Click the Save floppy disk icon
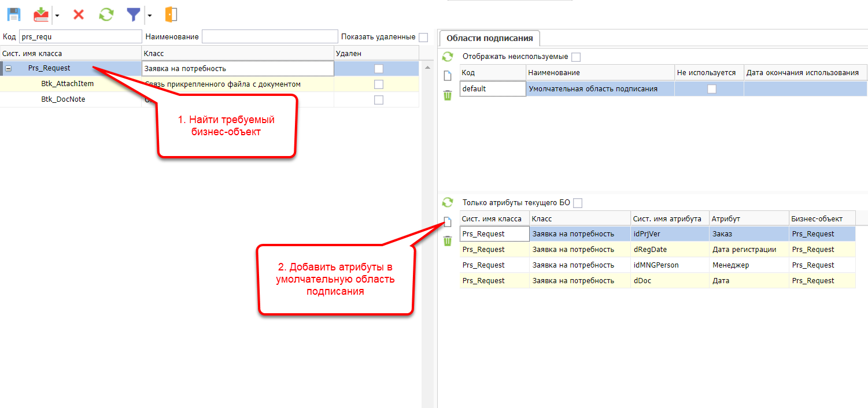The width and height of the screenshot is (868, 408). pyautogui.click(x=14, y=14)
